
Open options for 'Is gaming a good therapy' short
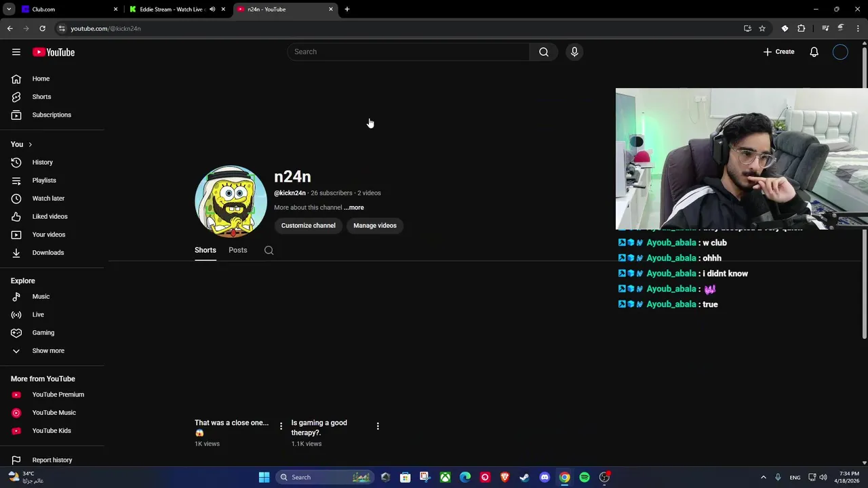[x=378, y=426]
